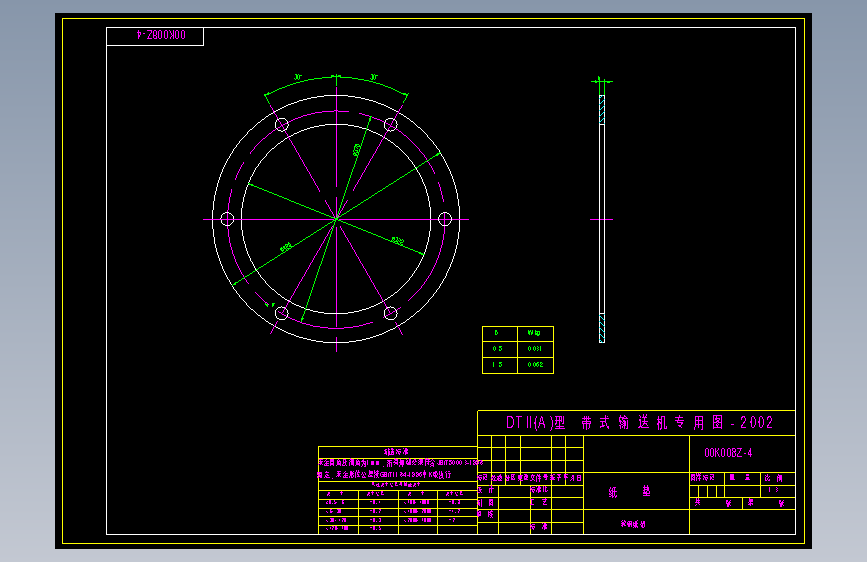
Task: Click the technical notes header above tolerance table
Action: coord(396,452)
